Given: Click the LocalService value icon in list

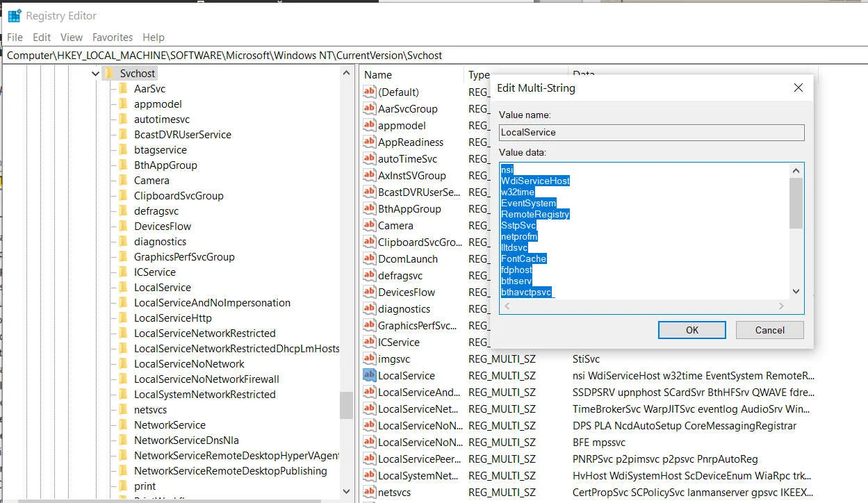Looking at the screenshot, I should (x=369, y=375).
